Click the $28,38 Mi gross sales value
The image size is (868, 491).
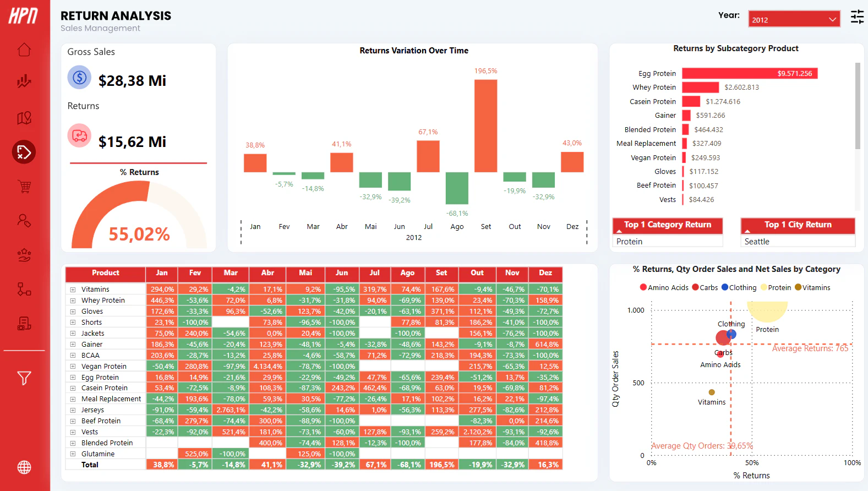132,81
